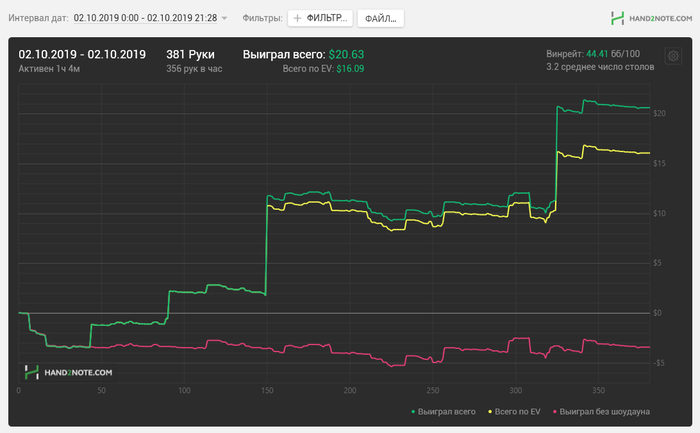Open the graph settings gear icon

point(673,56)
